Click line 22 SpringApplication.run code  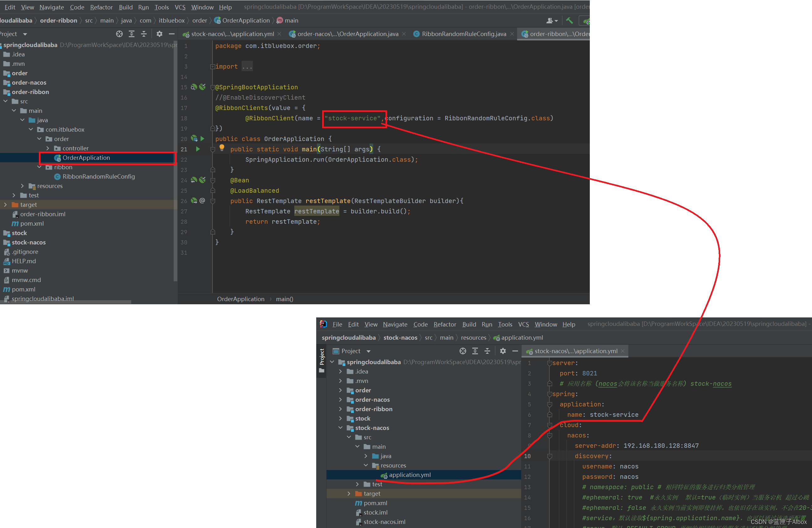coord(332,159)
